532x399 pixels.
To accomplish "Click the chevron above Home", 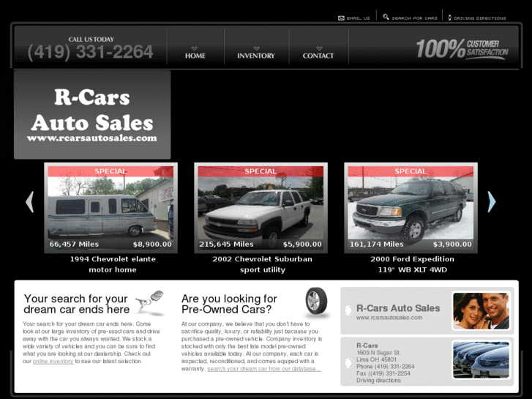I will (x=195, y=48).
